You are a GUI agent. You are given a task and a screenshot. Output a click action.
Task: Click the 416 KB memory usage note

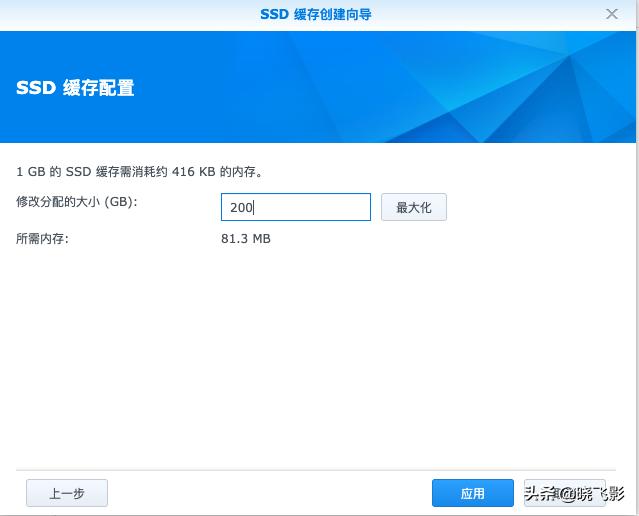(140, 172)
